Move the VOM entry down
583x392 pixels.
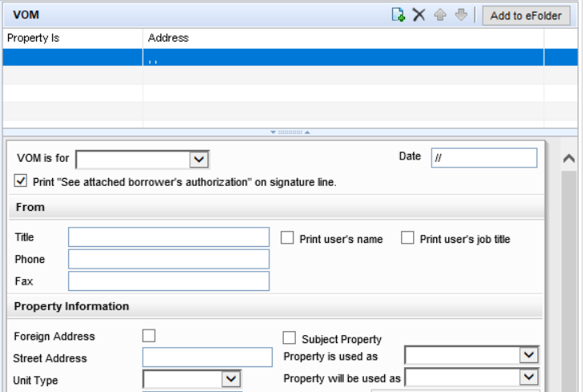pos(460,15)
